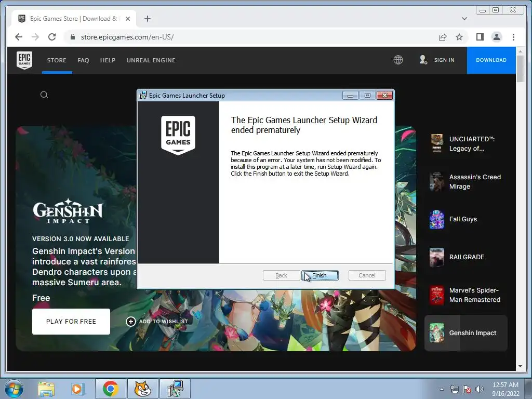The image size is (532, 399).
Task: Select UNCHARTED Legacy of thumbnail
Action: coord(436,143)
